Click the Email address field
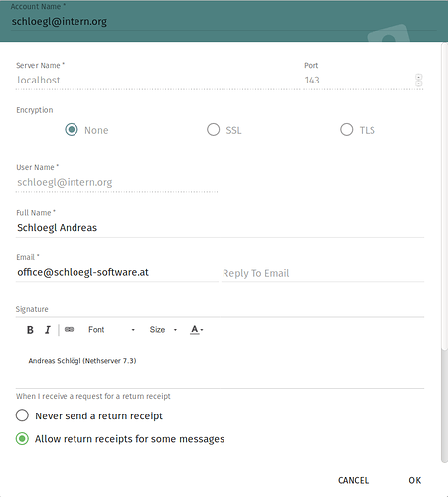This screenshot has width=448, height=497. [117, 273]
